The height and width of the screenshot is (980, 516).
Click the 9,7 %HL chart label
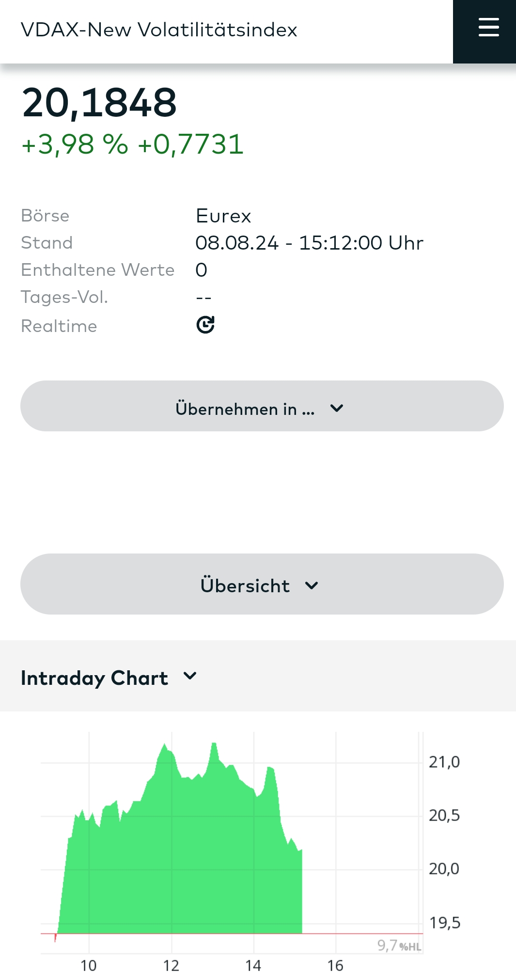tap(399, 946)
